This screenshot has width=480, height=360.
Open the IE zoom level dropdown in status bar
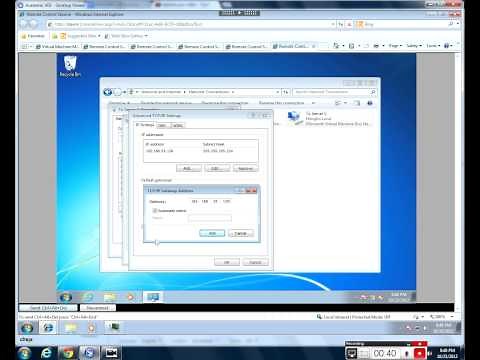click(x=452, y=316)
